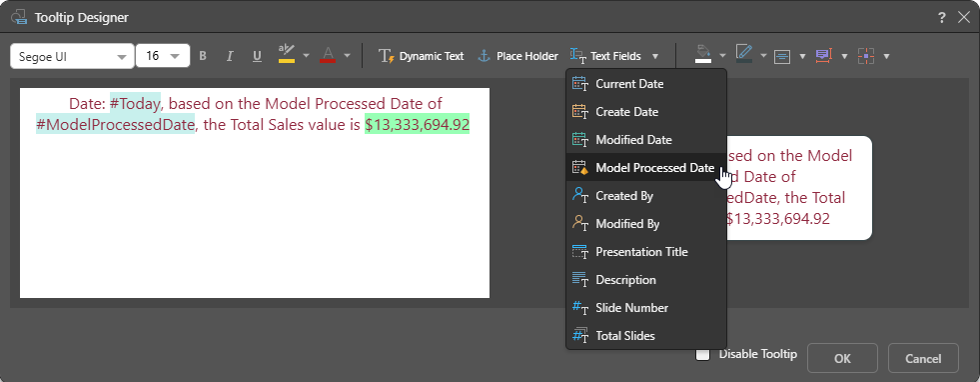The image size is (980, 382).
Task: Toggle Italic text formatting
Action: click(230, 56)
